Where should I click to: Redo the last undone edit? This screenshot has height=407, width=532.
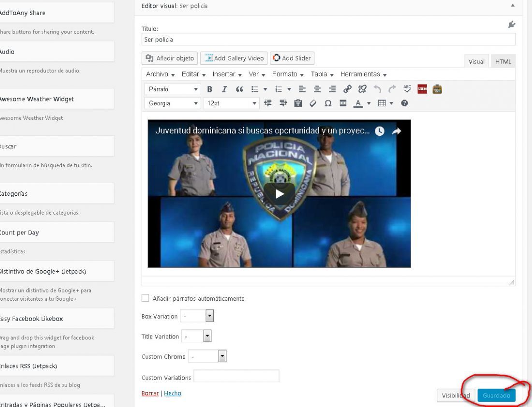(392, 89)
